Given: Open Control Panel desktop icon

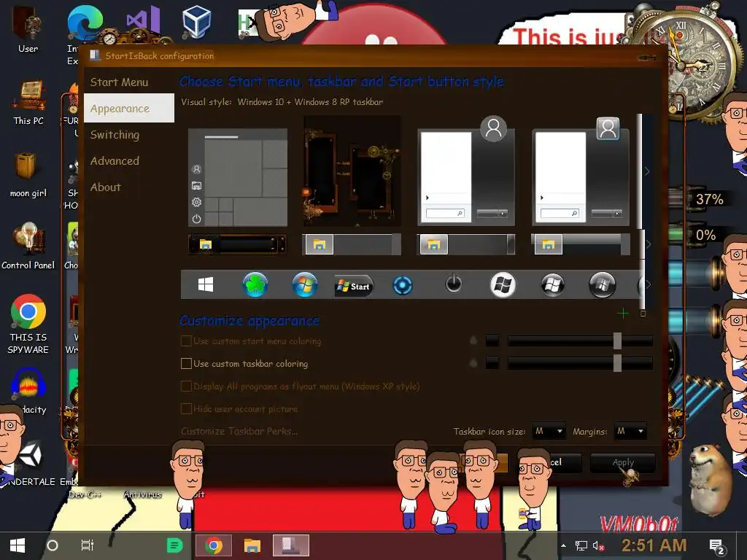Looking at the screenshot, I should coord(28,246).
